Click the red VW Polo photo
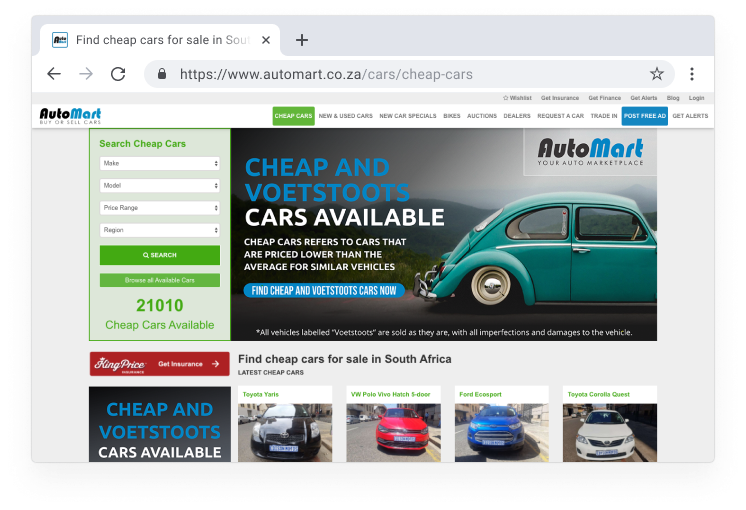This screenshot has width=746, height=510. [393, 433]
